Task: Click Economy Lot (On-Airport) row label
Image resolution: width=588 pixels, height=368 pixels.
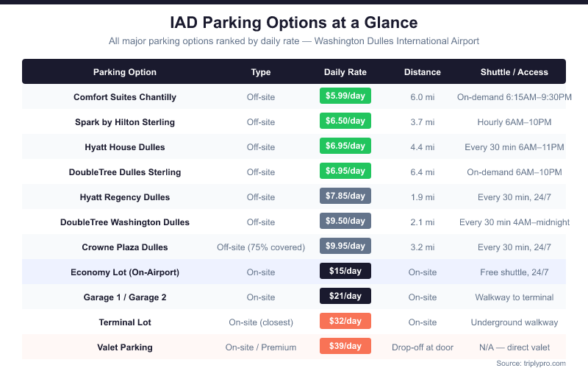Action: (x=125, y=272)
